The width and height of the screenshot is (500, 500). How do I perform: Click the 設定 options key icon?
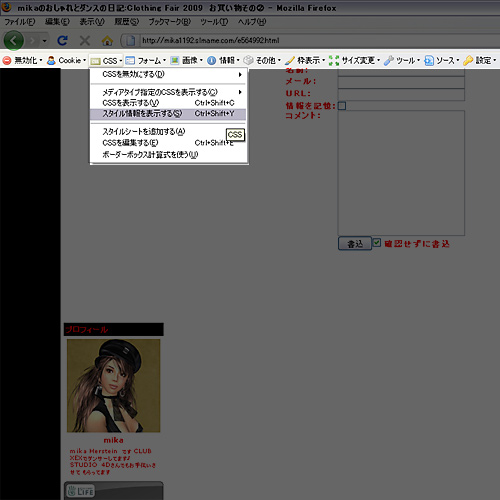[x=468, y=60]
